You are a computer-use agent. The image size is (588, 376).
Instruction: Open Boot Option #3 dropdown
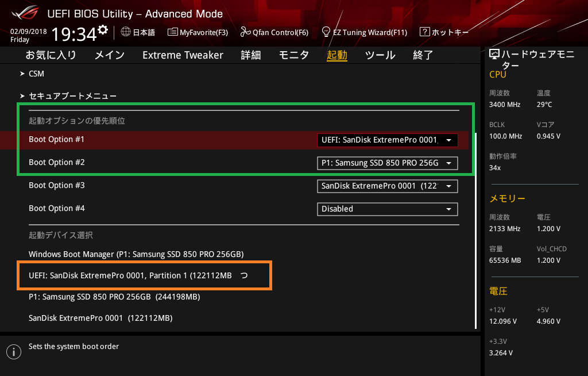point(388,186)
